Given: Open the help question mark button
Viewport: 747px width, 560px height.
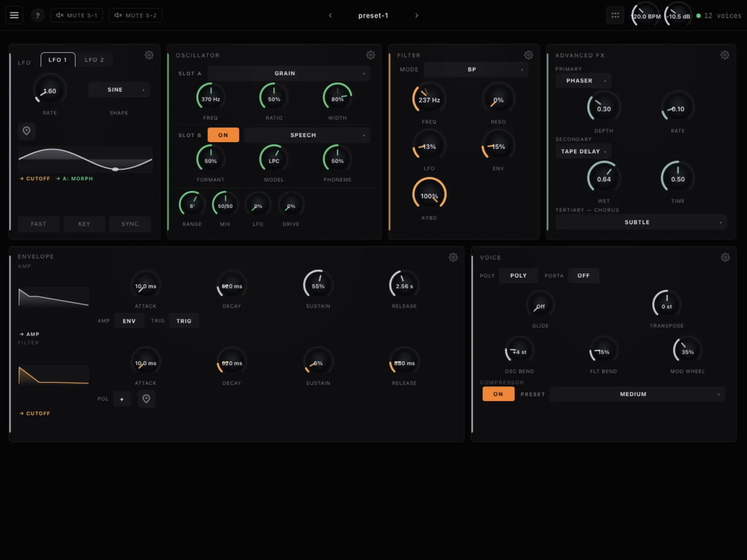Looking at the screenshot, I should (x=38, y=15).
